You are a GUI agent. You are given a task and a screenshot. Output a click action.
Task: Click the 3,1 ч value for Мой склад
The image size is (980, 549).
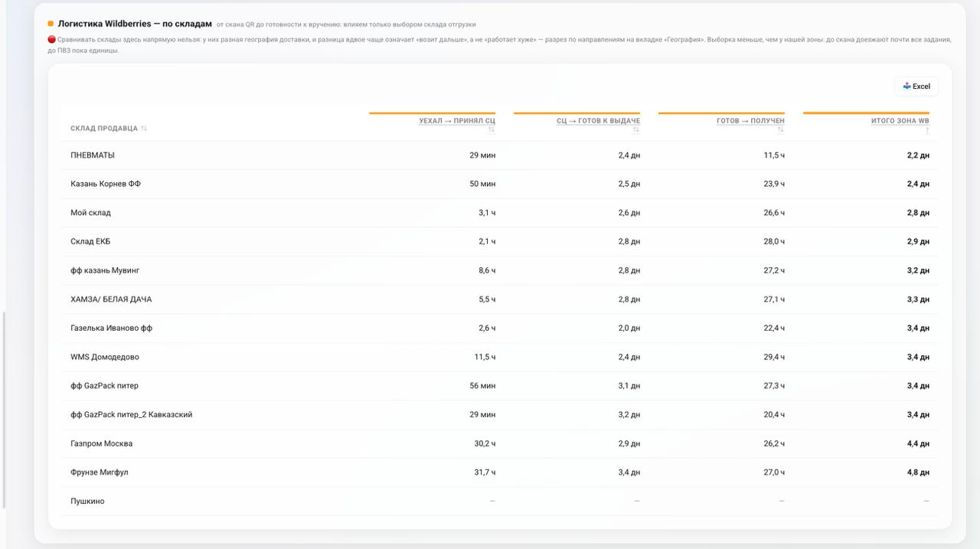(487, 213)
